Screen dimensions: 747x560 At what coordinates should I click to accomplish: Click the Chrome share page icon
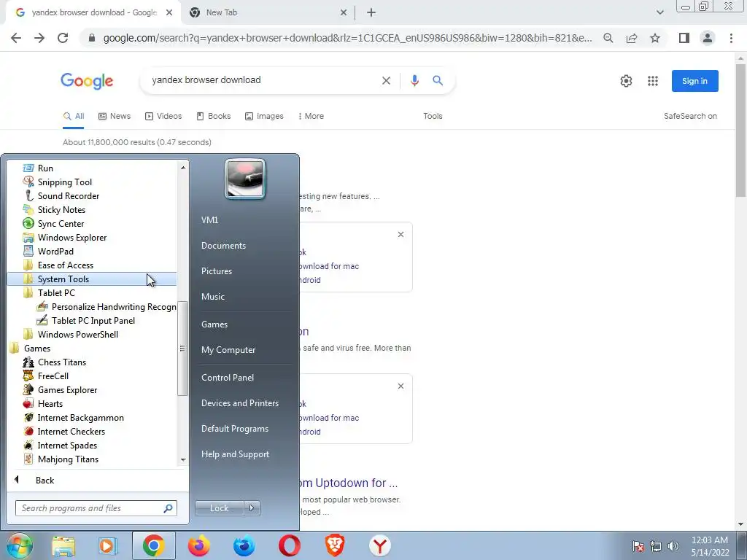tap(632, 38)
